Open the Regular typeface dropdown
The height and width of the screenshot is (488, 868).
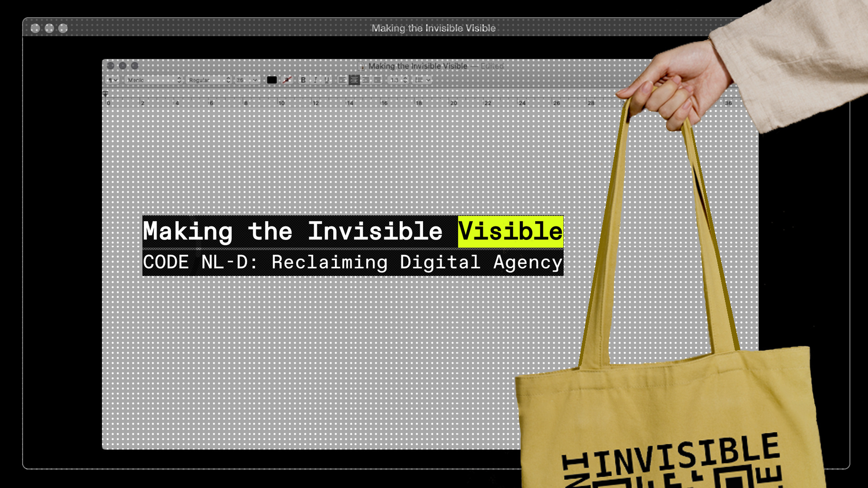point(209,80)
